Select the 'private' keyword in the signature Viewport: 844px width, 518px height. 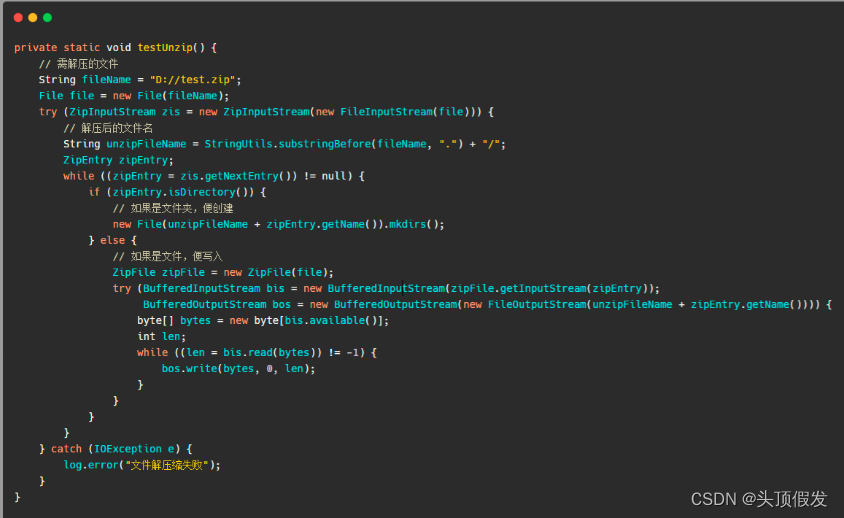coord(36,47)
